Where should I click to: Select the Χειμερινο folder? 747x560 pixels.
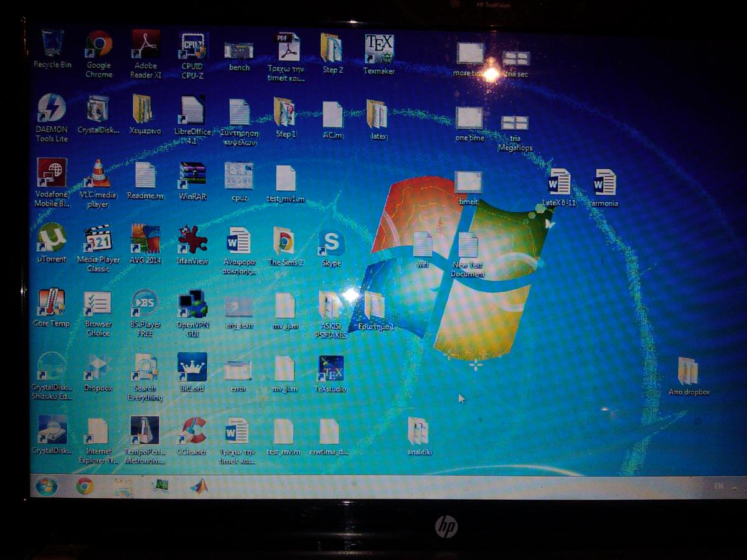tap(143, 109)
